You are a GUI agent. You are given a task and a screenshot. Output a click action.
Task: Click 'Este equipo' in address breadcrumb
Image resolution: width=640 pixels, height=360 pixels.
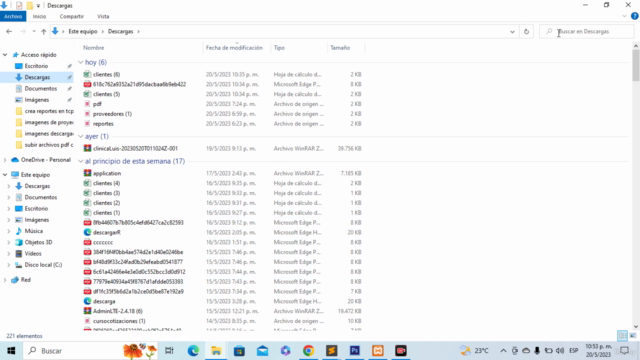click(83, 31)
